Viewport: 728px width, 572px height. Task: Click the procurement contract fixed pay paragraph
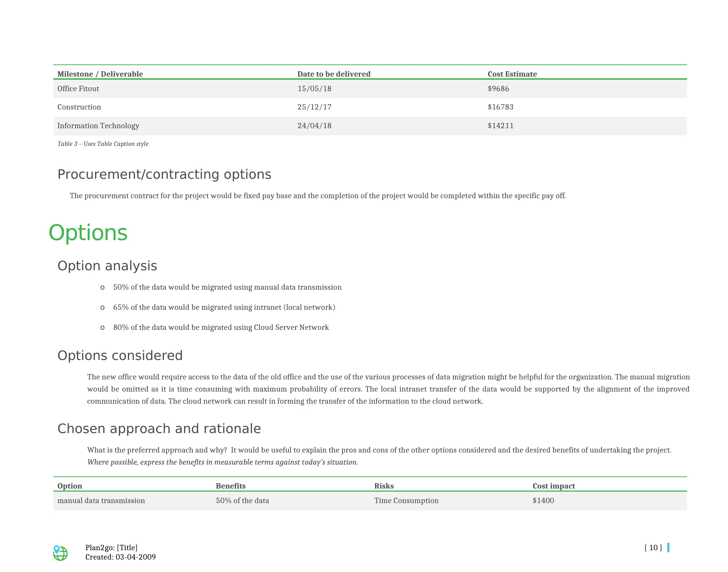tap(318, 196)
